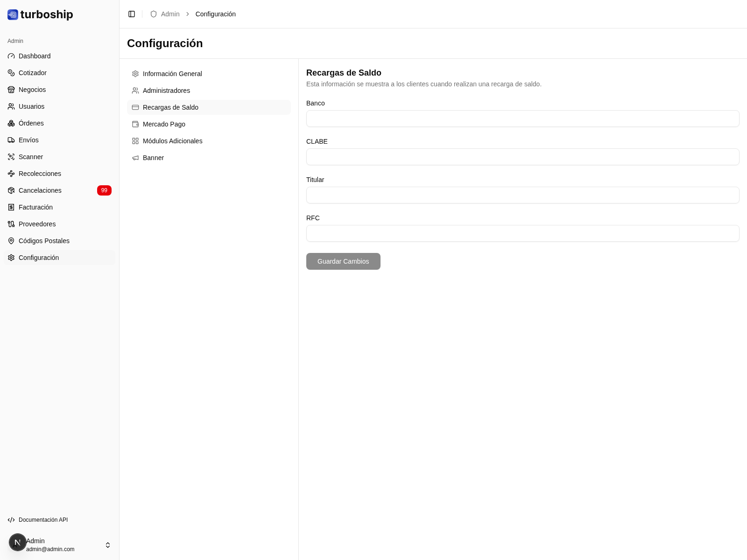Click the Cotizador calculator icon
The image size is (747, 560).
click(11, 73)
